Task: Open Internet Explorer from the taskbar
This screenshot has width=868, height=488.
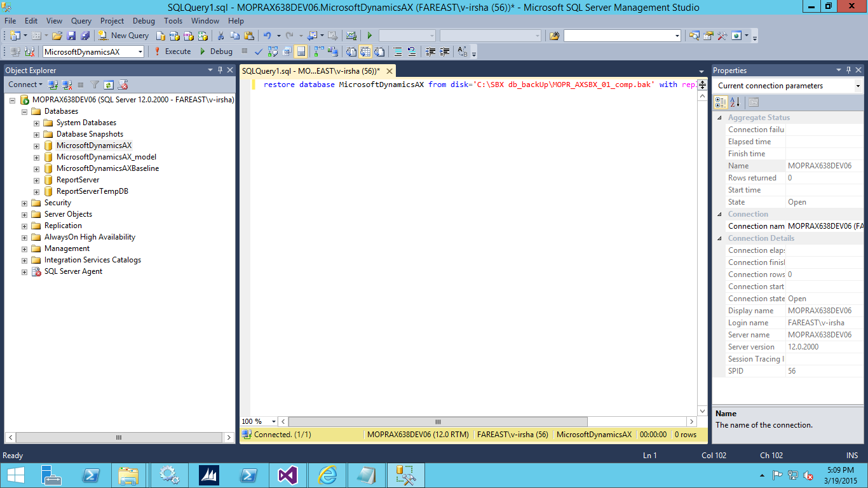Action: [x=327, y=475]
